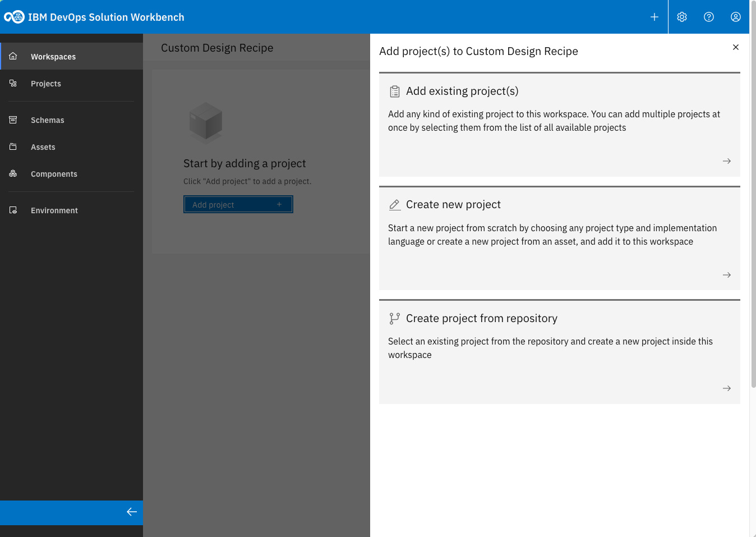The width and height of the screenshot is (756, 537).
Task: Click the 'Start by adding a project' heading
Action: pos(245,163)
